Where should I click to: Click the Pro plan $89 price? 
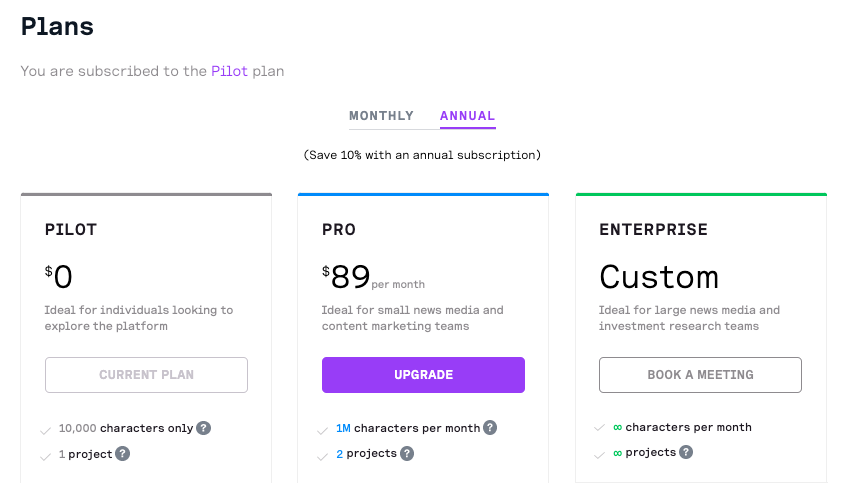(350, 277)
